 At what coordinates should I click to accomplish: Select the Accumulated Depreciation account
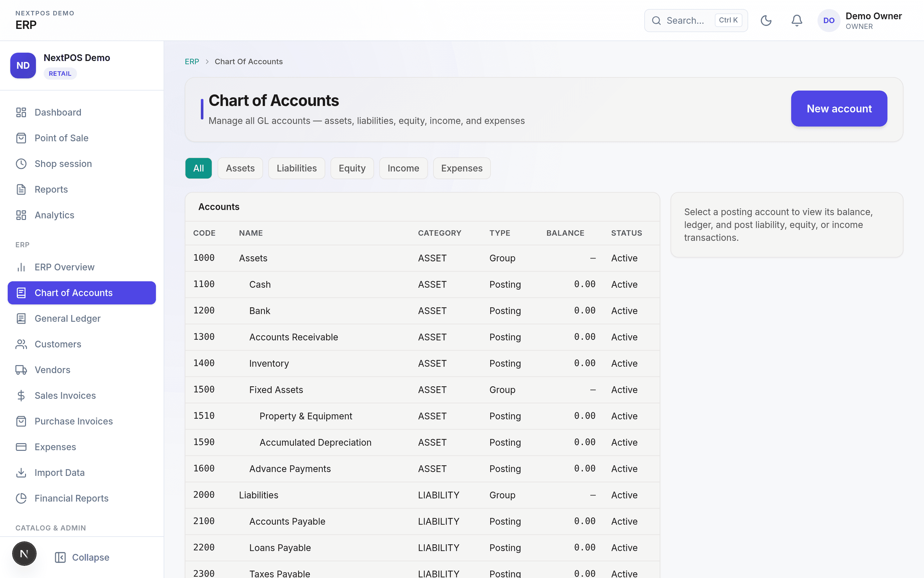422,443
